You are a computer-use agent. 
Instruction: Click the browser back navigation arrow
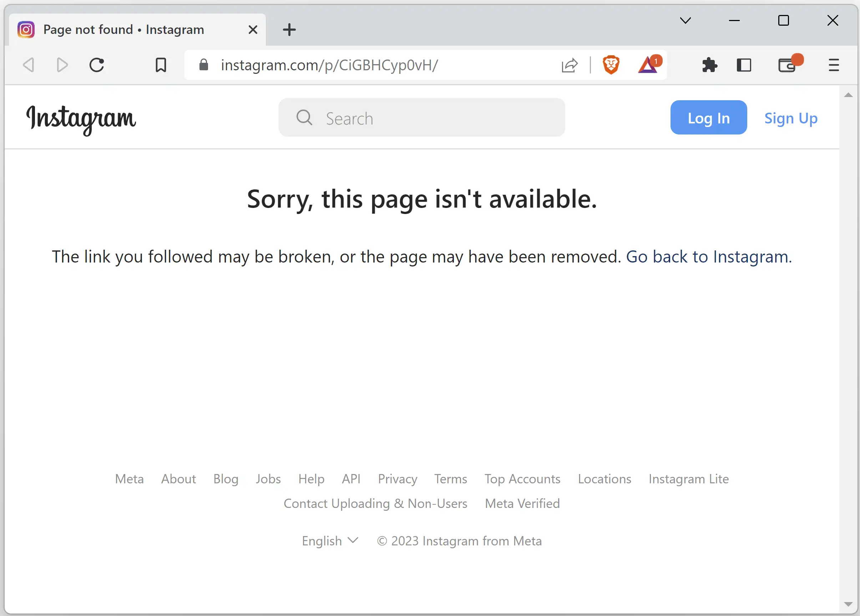tap(29, 65)
